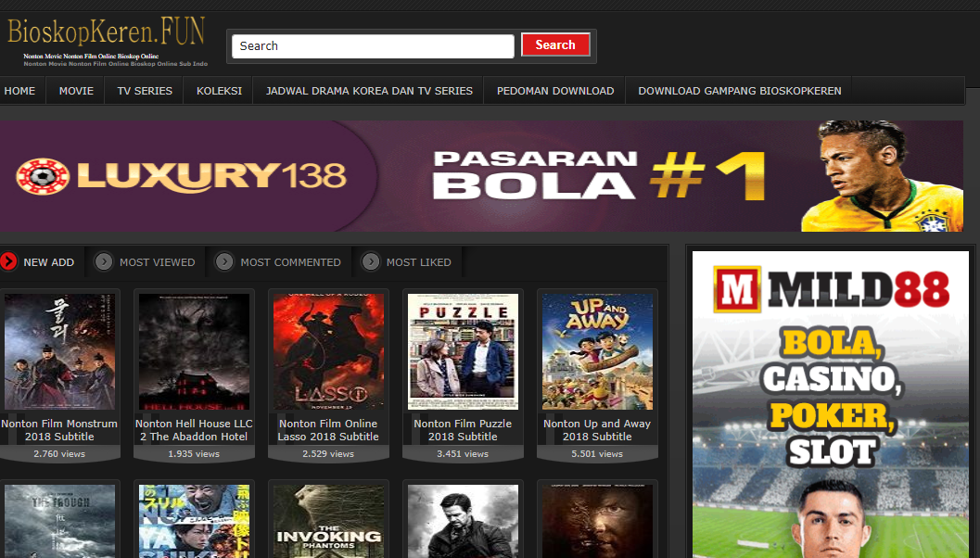Image resolution: width=980 pixels, height=558 pixels.
Task: Open the dark close-up face poster in second row
Action: pos(597,521)
